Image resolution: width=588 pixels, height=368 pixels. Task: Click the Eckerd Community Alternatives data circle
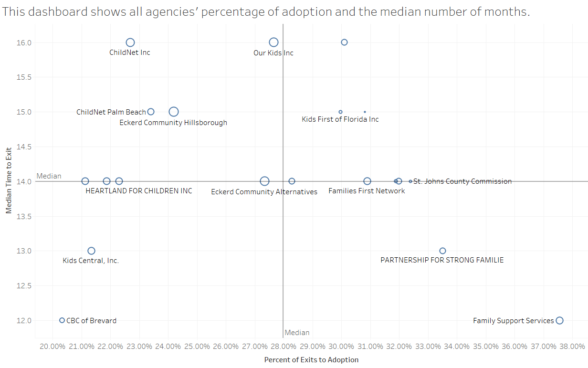264,181
